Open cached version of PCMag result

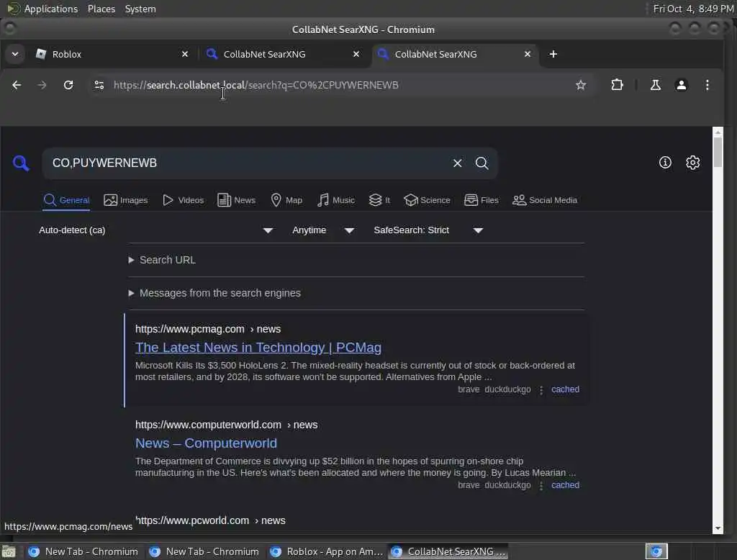coord(565,389)
